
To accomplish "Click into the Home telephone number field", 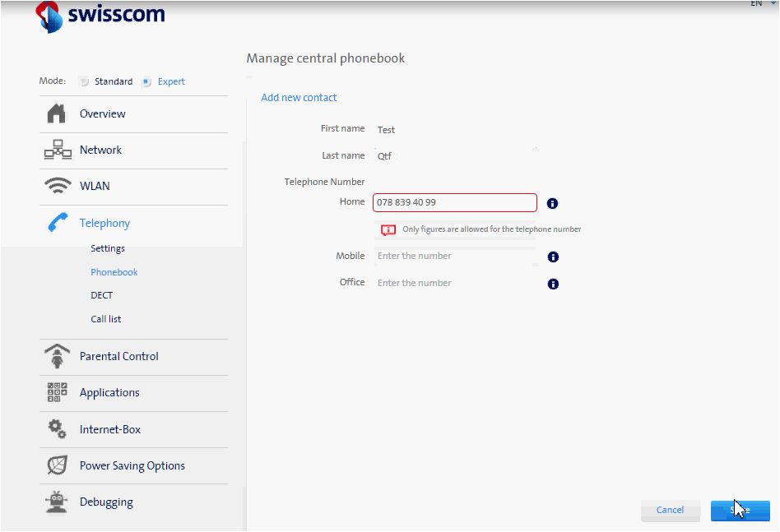I will [x=454, y=202].
